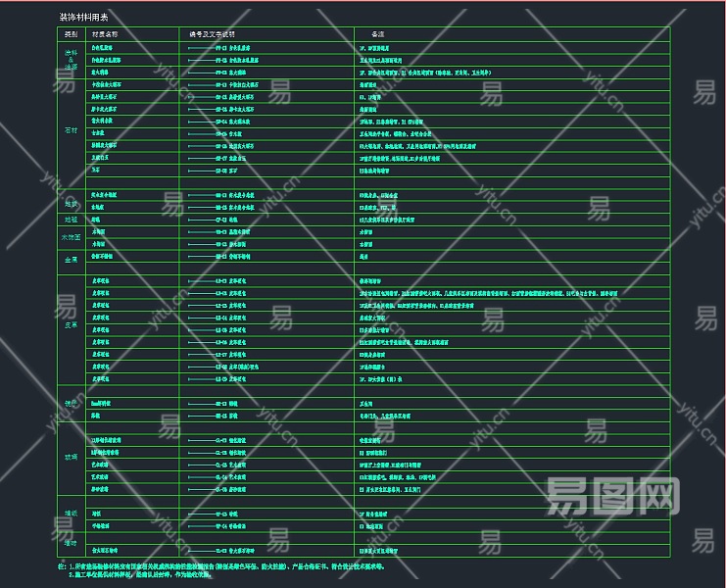The width and height of the screenshot is (726, 588).
Task: Click the first footnote line starting with 注:
Action: pos(223,566)
